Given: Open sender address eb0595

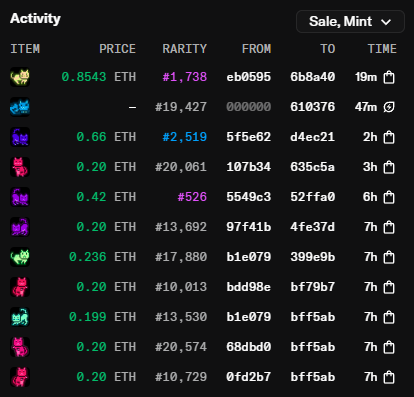Looking at the screenshot, I should click(x=249, y=77).
